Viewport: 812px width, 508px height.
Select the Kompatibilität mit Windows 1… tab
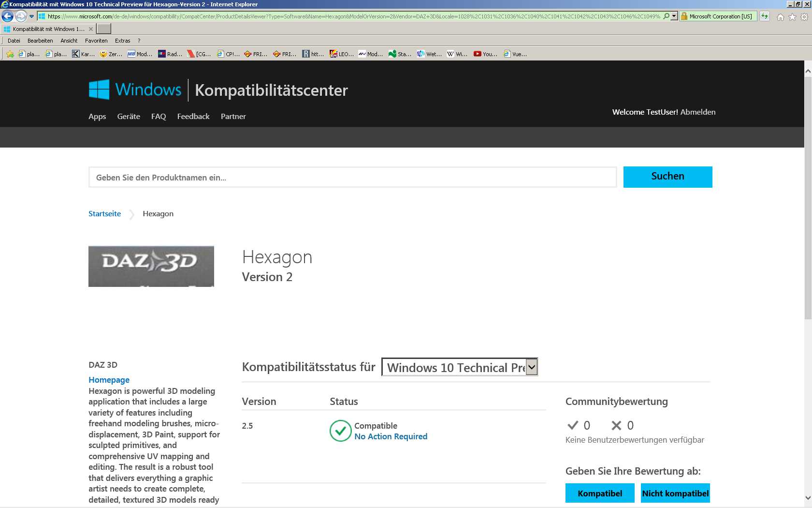pos(48,29)
